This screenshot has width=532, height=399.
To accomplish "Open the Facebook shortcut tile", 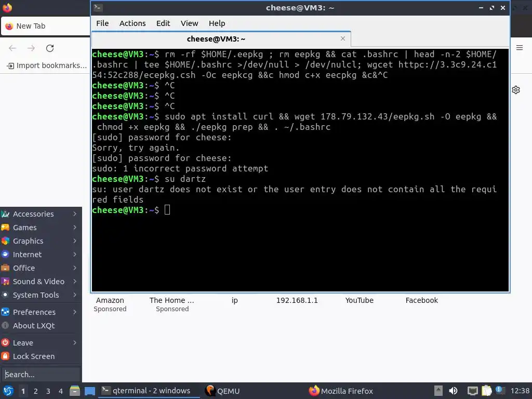I will pos(422,300).
